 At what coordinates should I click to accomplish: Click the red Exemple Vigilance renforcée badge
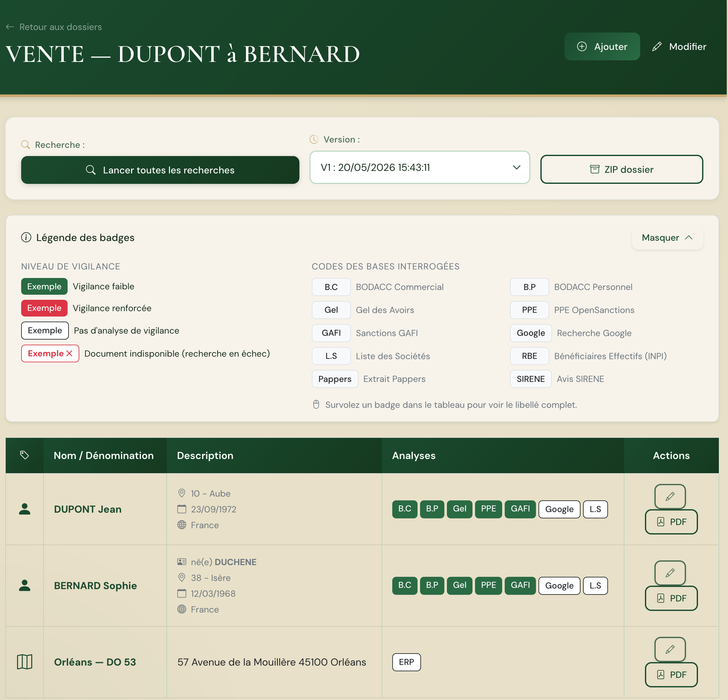pos(44,308)
